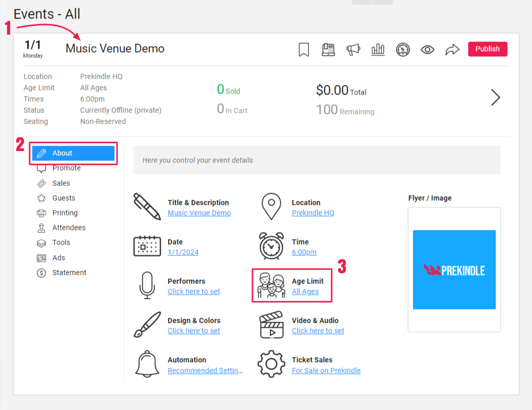Open the Attendees menu item
This screenshot has width=532, height=410.
click(x=69, y=228)
